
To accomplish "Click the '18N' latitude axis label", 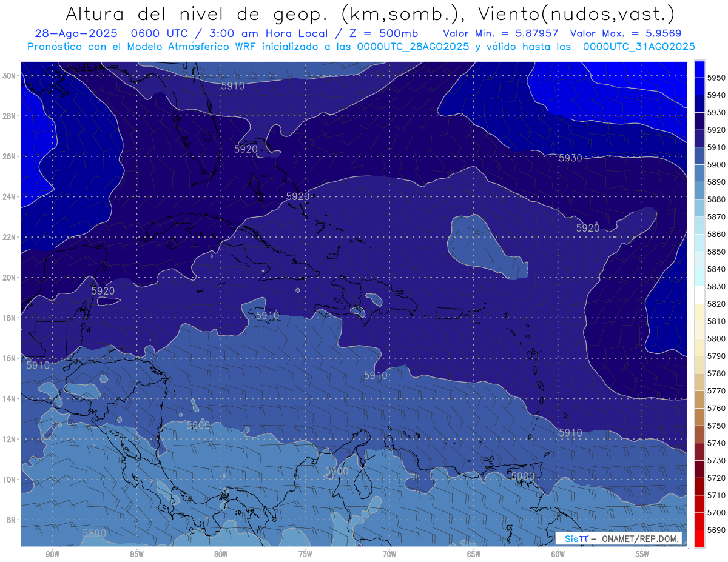I will tap(9, 318).
